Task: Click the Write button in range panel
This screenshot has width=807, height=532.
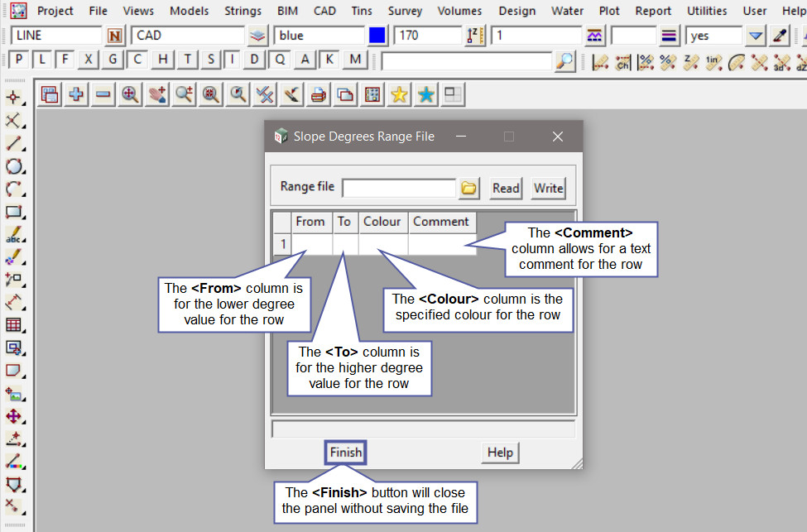Action: [548, 189]
